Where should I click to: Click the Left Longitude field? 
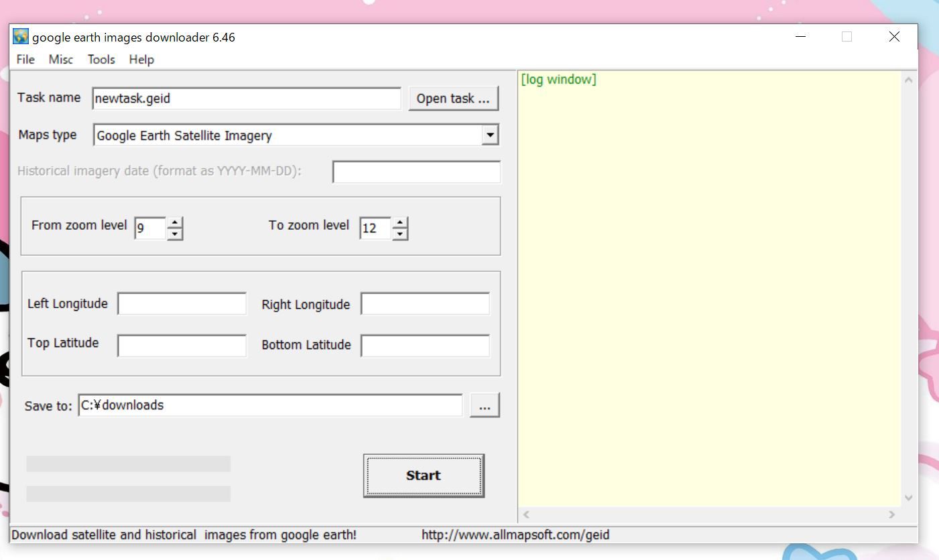pyautogui.click(x=182, y=303)
